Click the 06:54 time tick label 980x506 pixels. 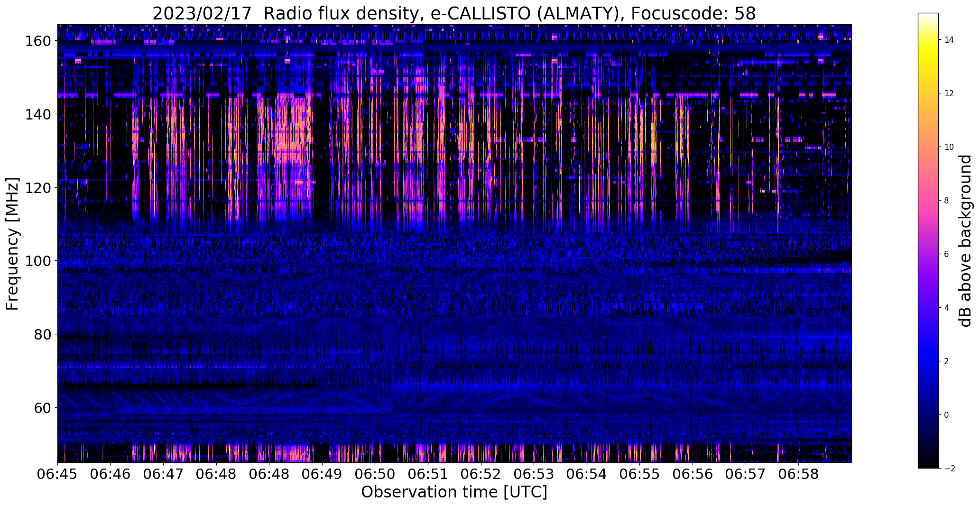pos(586,474)
